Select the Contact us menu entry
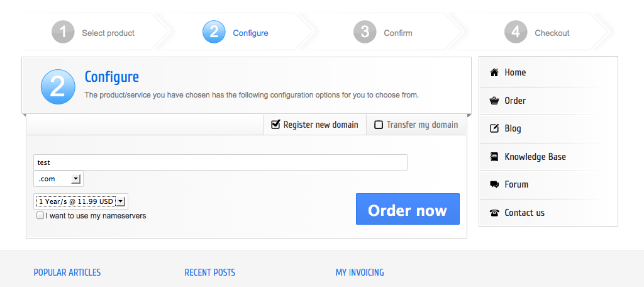 [x=524, y=213]
